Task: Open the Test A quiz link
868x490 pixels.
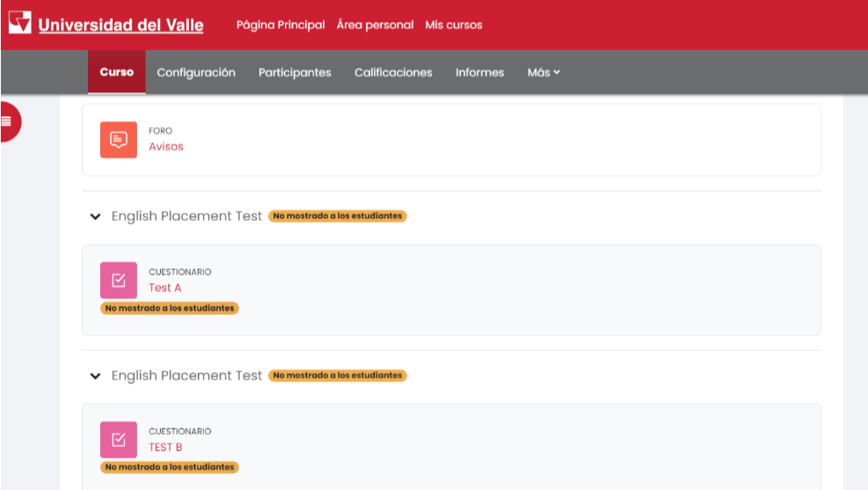Action: tap(164, 288)
